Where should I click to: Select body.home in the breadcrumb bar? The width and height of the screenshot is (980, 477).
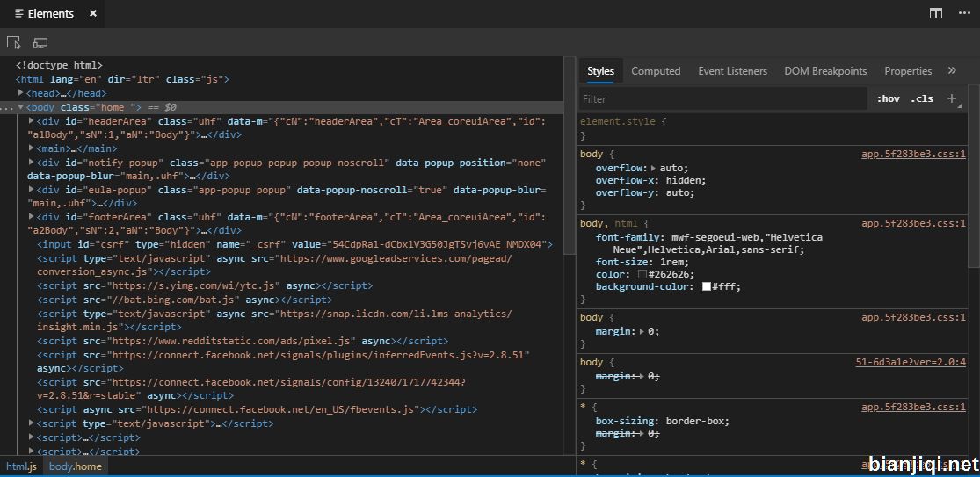pyautogui.click(x=75, y=466)
